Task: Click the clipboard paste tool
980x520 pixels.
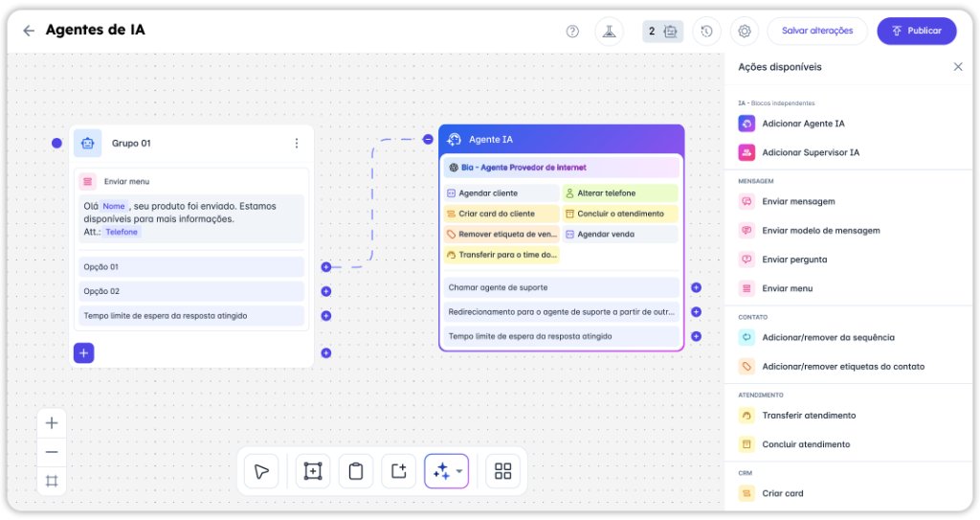Action: 356,471
